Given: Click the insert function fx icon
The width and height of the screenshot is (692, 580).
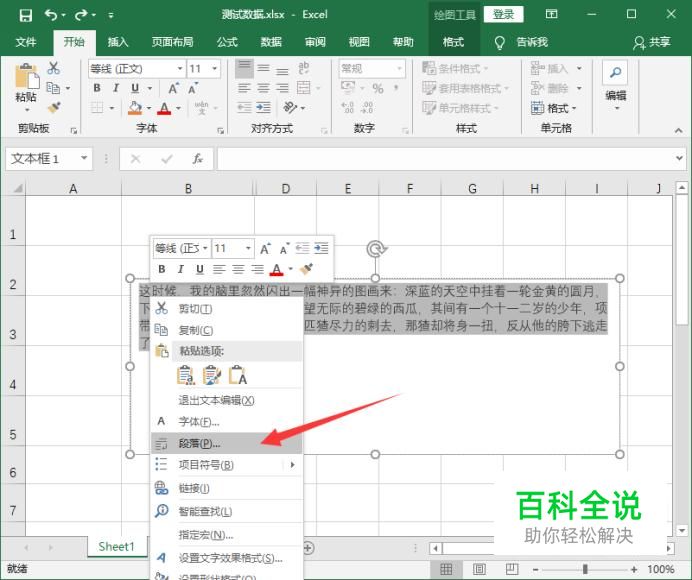Looking at the screenshot, I should pos(198,159).
